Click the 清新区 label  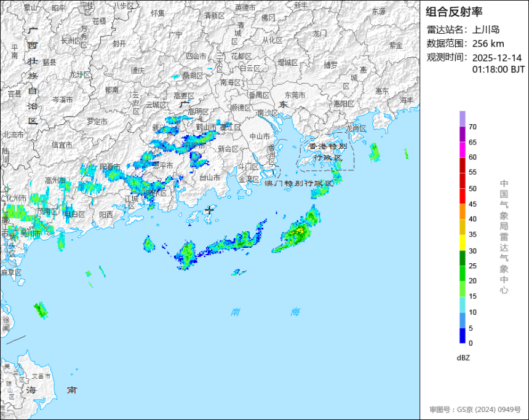click(214, 16)
